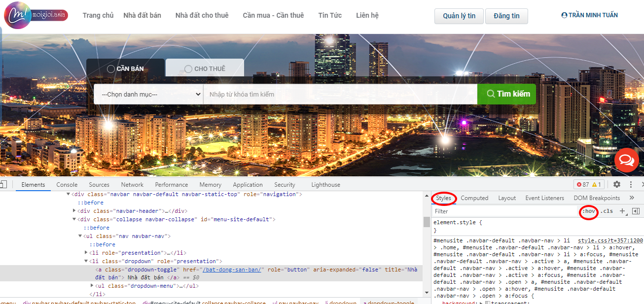Click the green Tìm kiếm search button
The image size is (644, 304).
[x=506, y=94]
